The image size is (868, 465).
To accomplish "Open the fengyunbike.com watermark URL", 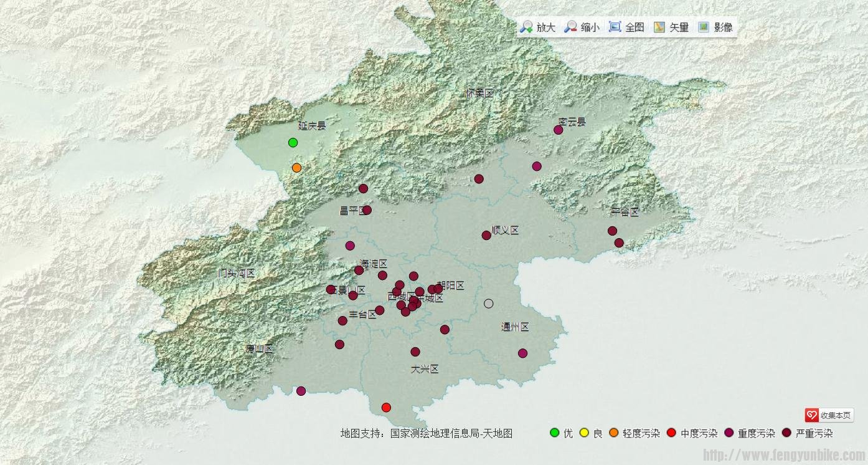I will (785, 456).
